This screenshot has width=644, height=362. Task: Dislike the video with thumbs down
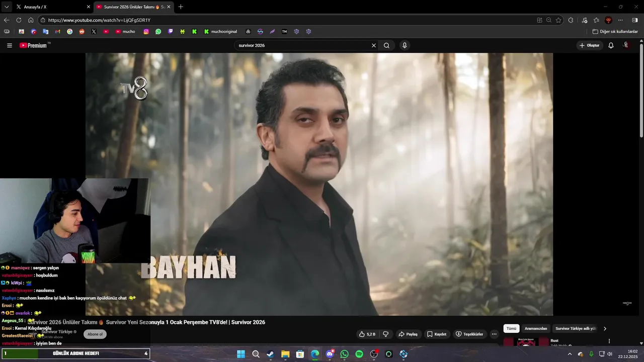pyautogui.click(x=386, y=334)
